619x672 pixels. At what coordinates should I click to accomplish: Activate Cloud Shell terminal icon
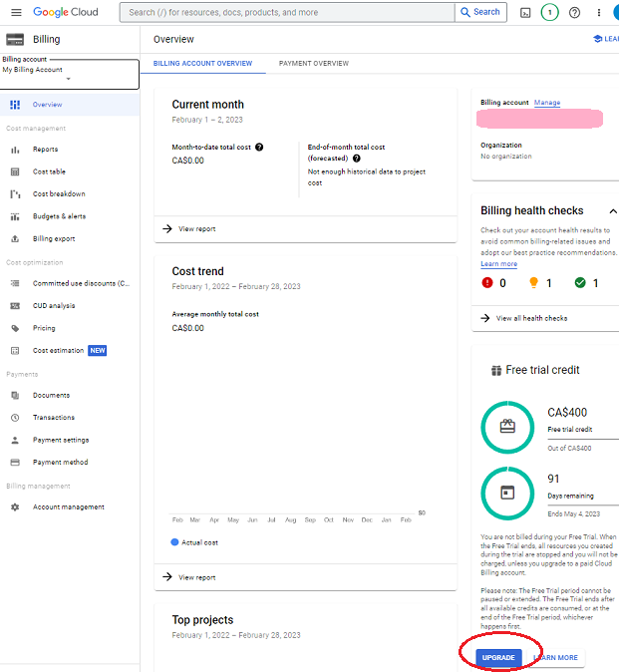[x=525, y=12]
